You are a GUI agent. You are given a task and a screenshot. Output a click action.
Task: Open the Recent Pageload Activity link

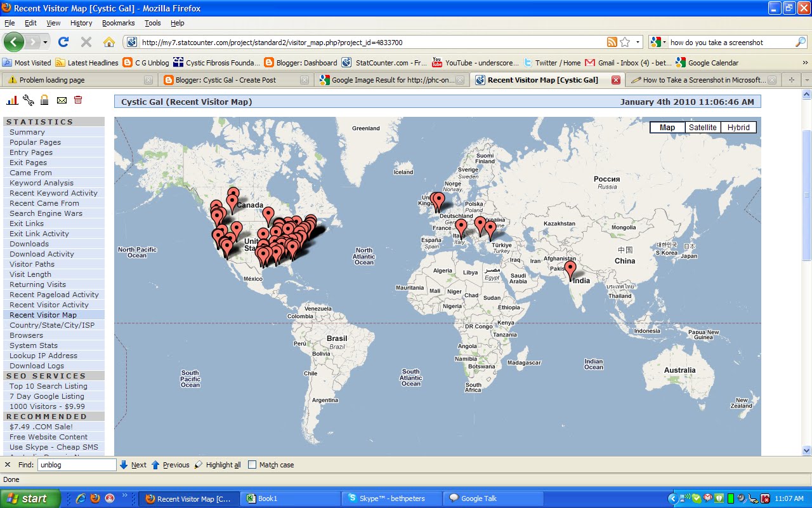[55, 295]
